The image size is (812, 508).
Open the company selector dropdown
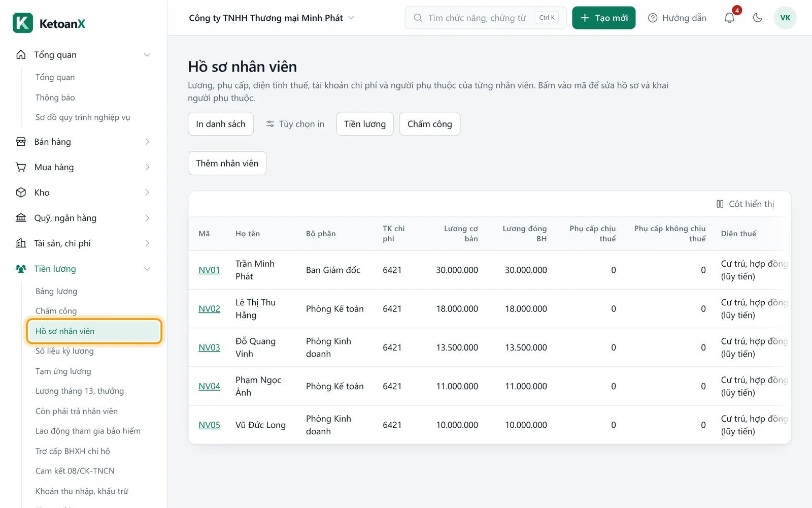click(272, 18)
